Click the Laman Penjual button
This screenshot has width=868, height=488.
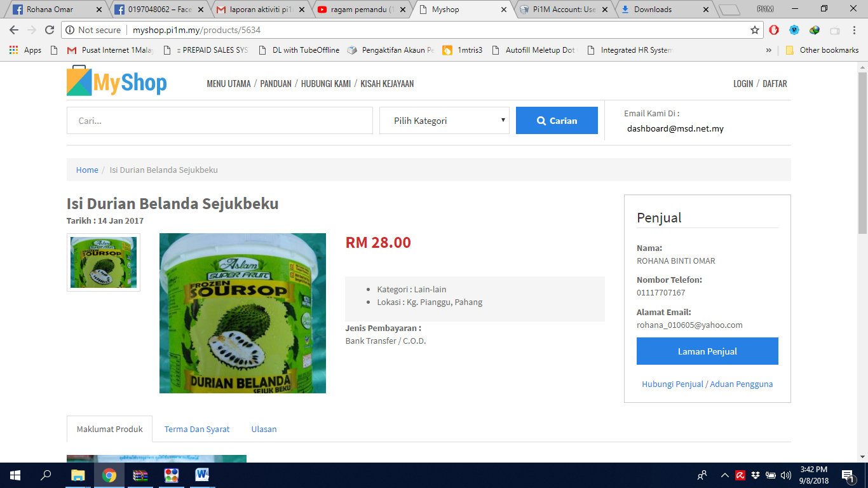pyautogui.click(x=707, y=351)
